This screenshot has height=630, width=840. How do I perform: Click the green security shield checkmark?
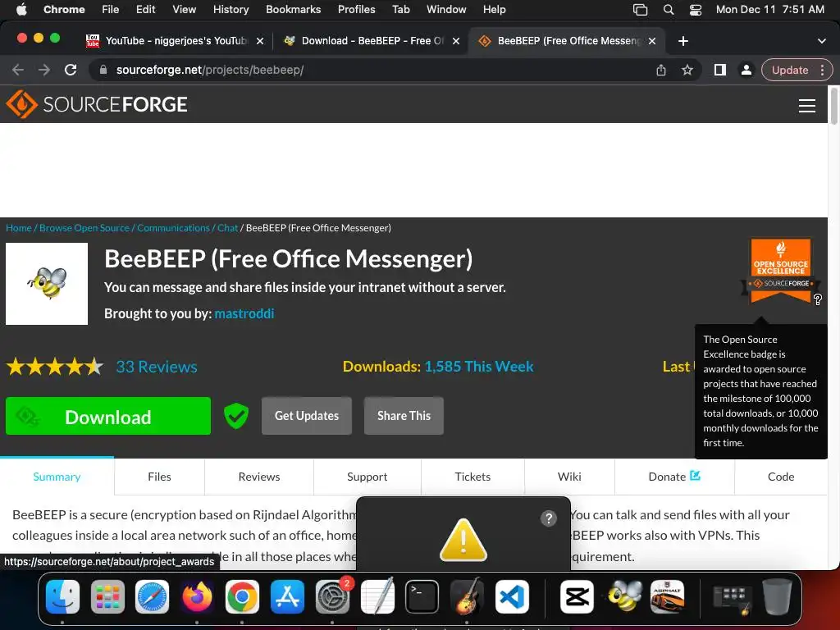235,416
